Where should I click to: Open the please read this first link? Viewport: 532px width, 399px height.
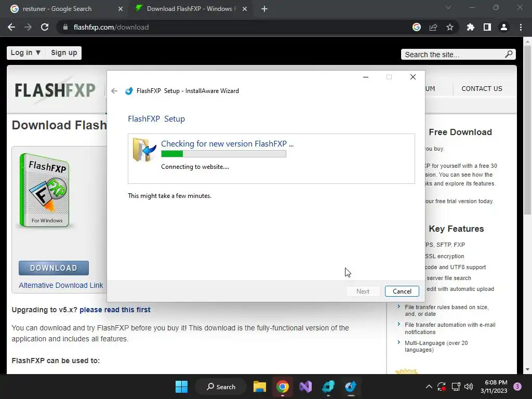tap(115, 310)
